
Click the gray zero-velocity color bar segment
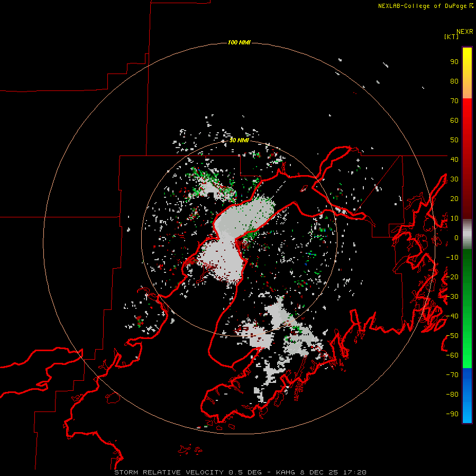click(x=467, y=234)
